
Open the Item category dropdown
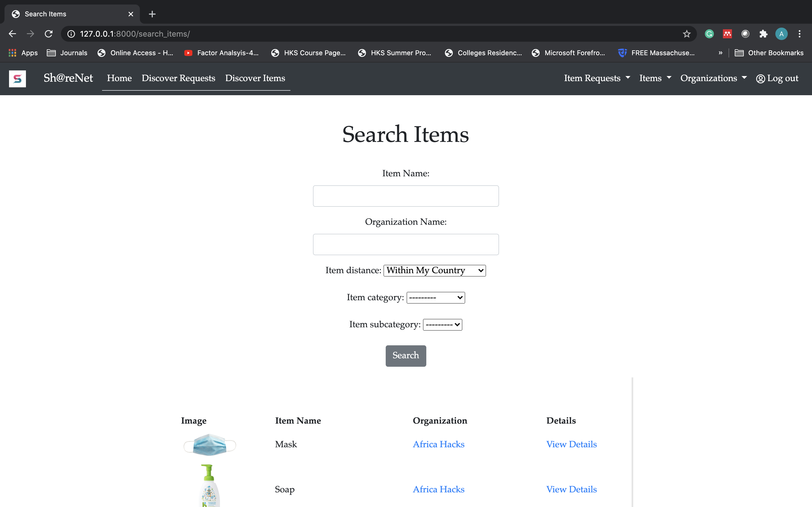click(436, 297)
